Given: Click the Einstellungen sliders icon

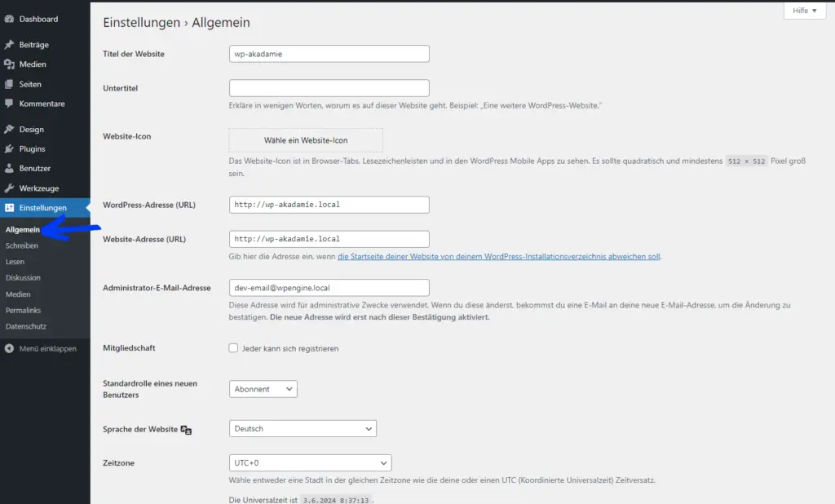Looking at the screenshot, I should (9, 208).
